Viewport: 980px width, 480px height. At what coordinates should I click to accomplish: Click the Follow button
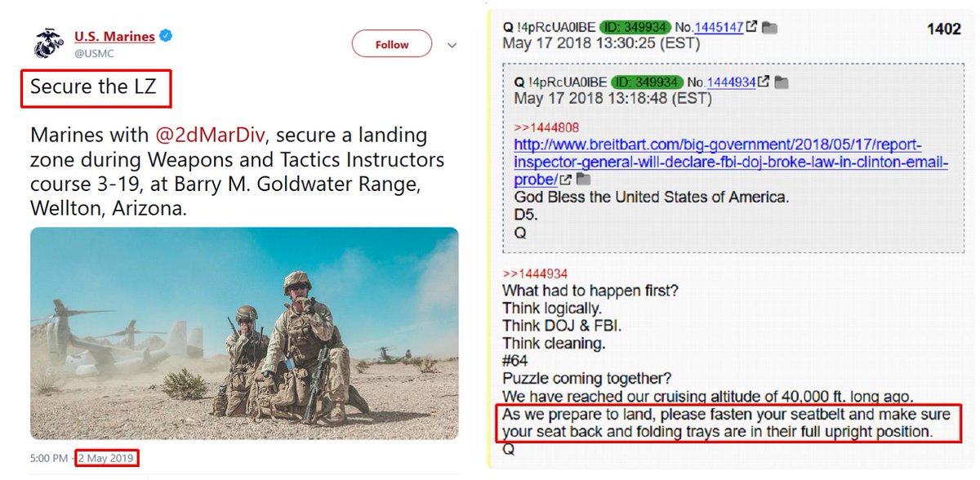tap(392, 45)
